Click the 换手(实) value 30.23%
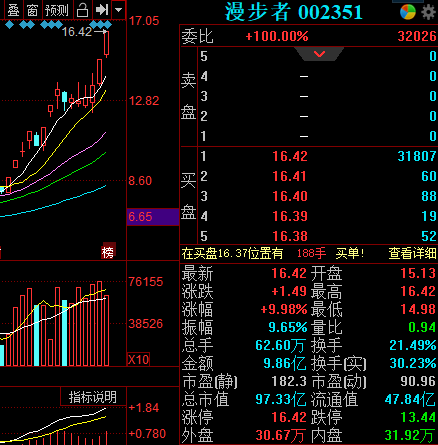This screenshot has height=445, width=438. pos(413,363)
